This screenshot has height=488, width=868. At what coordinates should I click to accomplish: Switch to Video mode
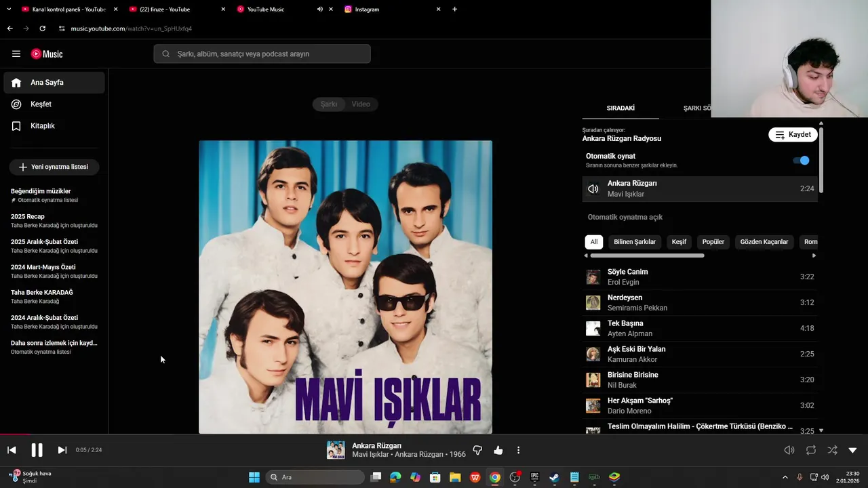[x=361, y=104]
